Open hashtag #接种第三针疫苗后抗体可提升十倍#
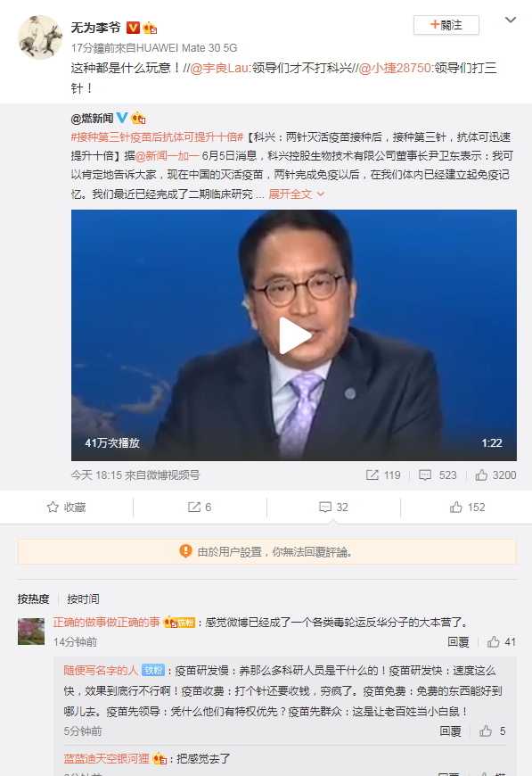The image size is (532, 776). point(157,137)
